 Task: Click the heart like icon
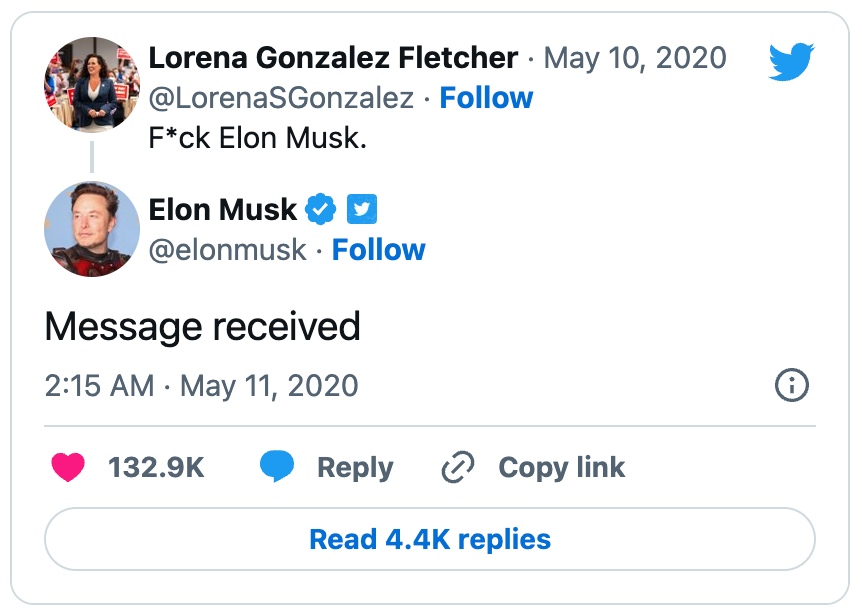pos(68,467)
